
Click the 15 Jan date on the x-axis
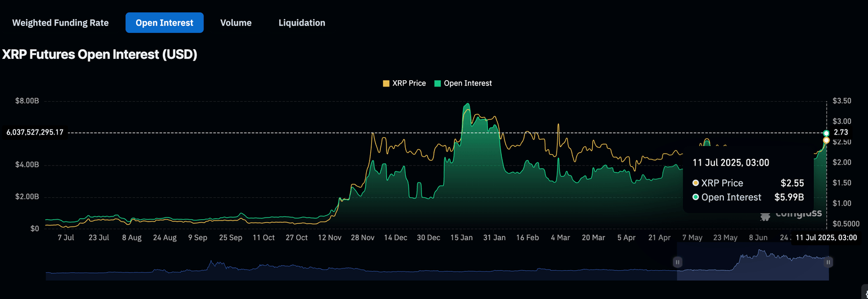tap(462, 238)
